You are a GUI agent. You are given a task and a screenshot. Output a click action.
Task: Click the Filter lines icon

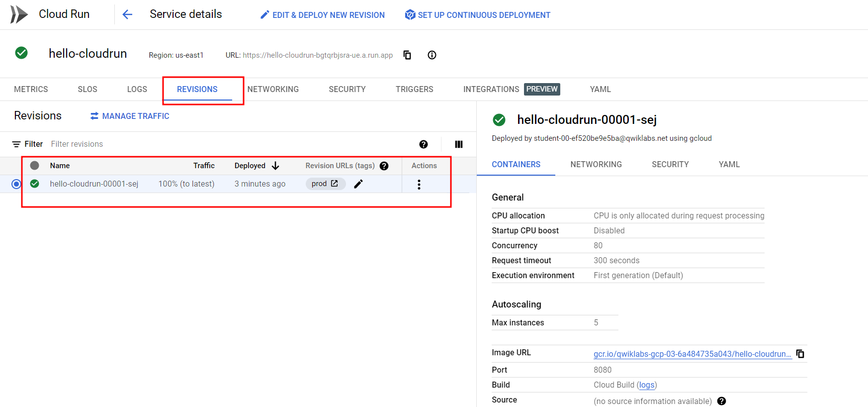16,144
